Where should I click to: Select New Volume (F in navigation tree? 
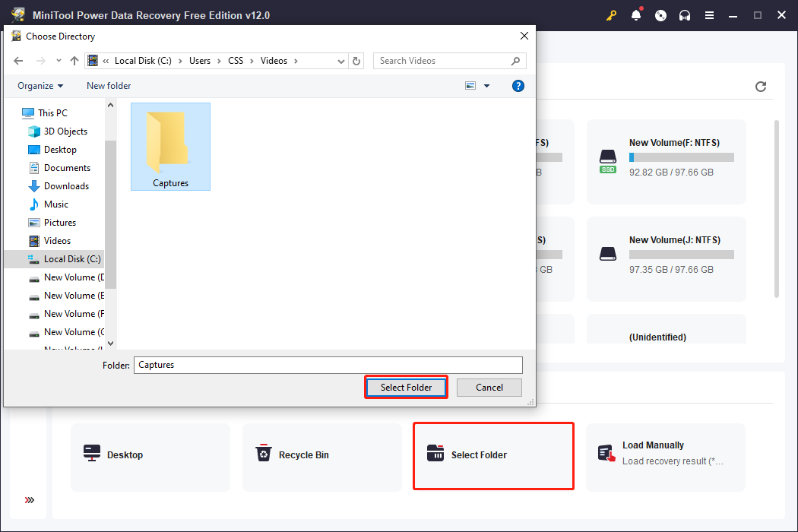coord(66,314)
